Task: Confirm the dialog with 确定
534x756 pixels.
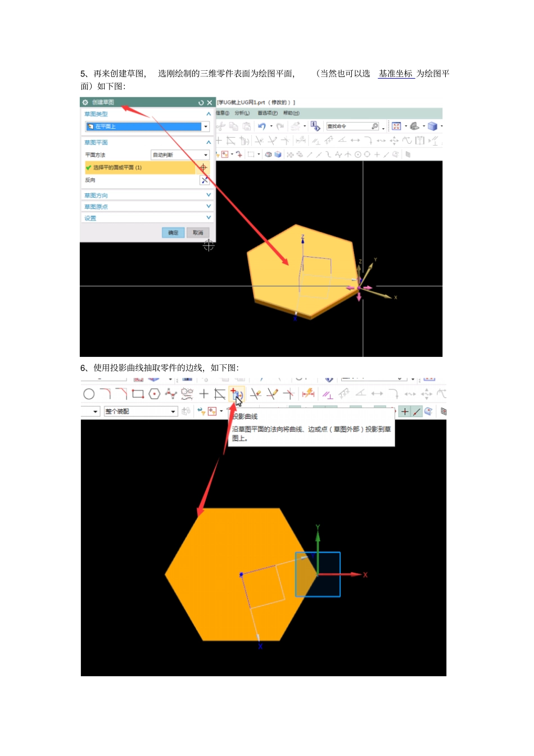Action: (173, 233)
